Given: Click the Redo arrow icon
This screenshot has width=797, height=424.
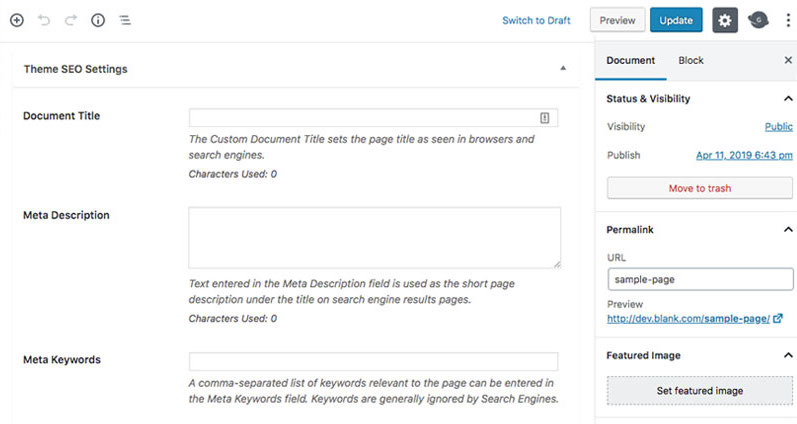Looking at the screenshot, I should coord(71,20).
